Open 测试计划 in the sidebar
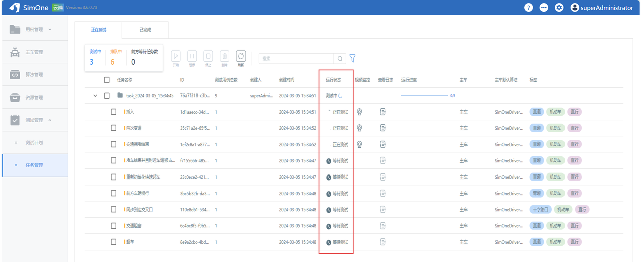The width and height of the screenshot is (644, 262). 34,143
